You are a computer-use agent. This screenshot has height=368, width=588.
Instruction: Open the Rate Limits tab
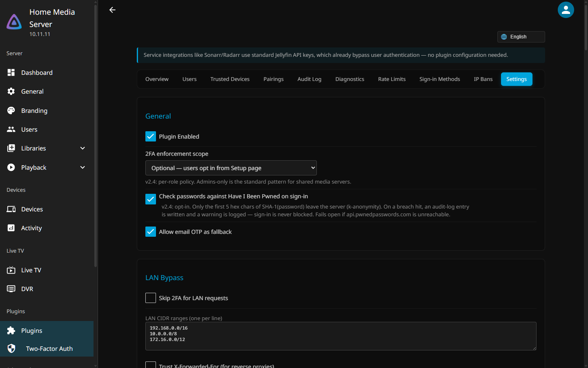(392, 79)
